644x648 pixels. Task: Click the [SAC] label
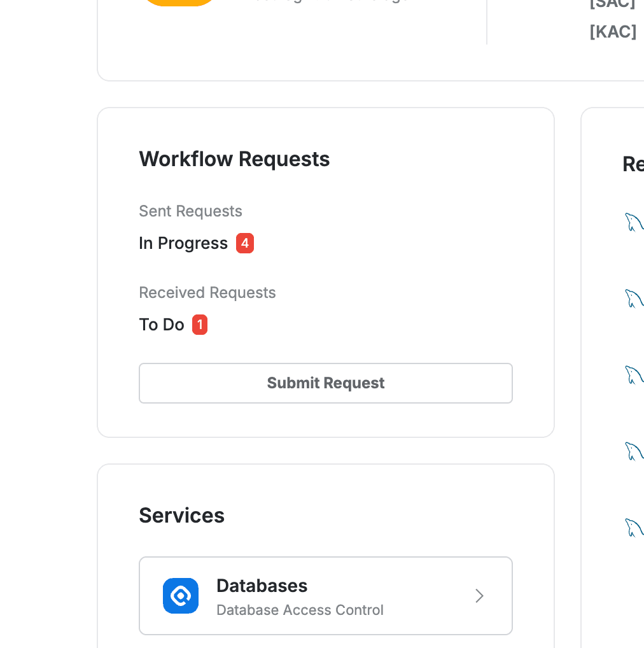tap(613, 4)
